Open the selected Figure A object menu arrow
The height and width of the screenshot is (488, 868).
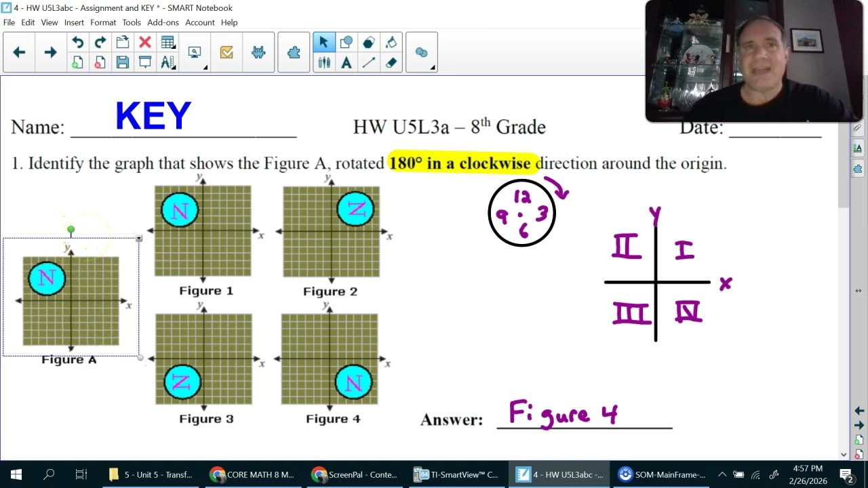click(x=139, y=238)
